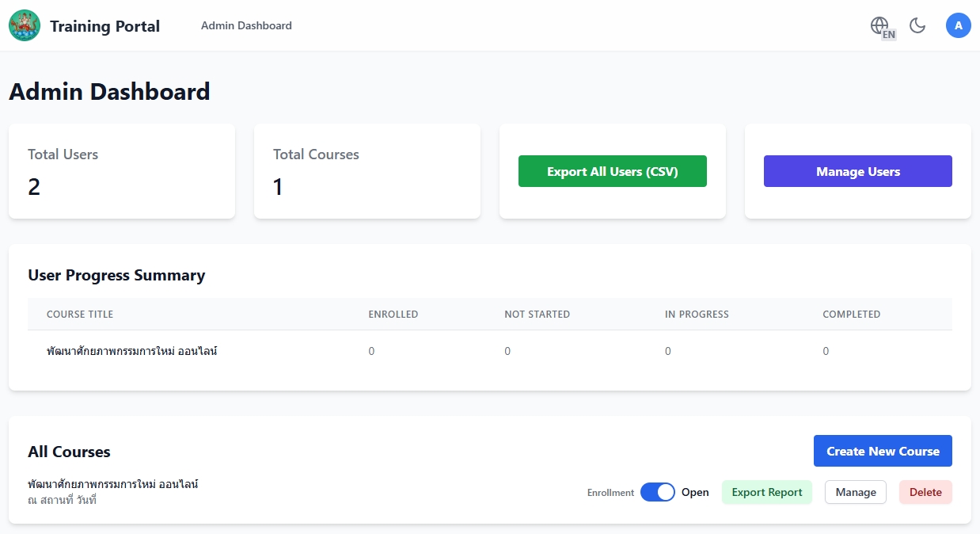This screenshot has width=980, height=534.
Task: Open the user avatar "A" menu
Action: [958, 26]
